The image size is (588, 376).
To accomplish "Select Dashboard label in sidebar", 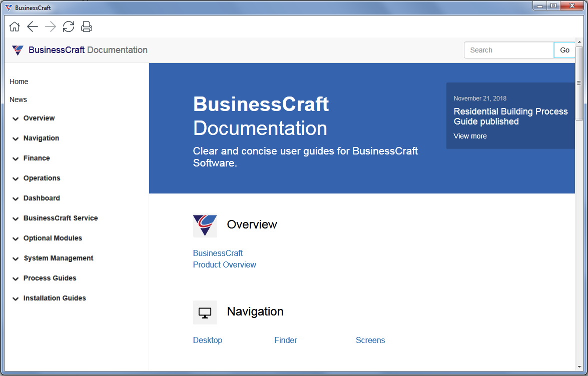I will pyautogui.click(x=42, y=198).
